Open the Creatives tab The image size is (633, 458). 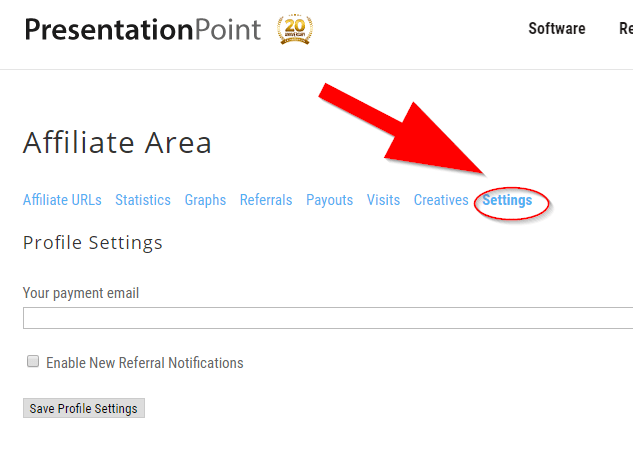click(441, 200)
